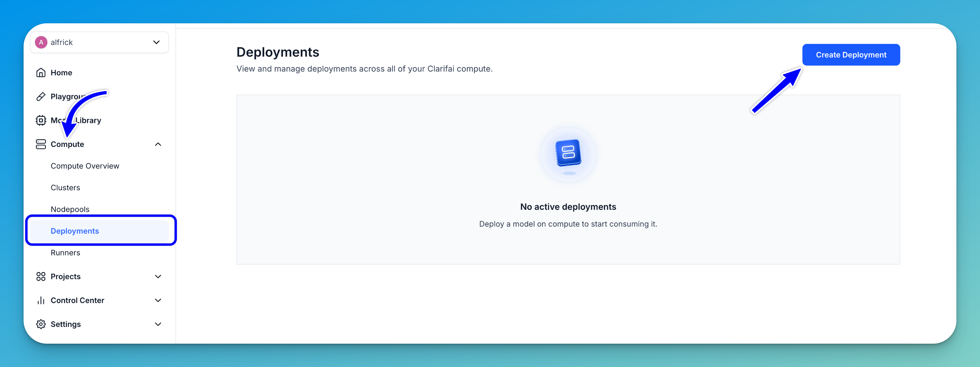
Task: Click the alfrick user avatar
Action: (41, 42)
